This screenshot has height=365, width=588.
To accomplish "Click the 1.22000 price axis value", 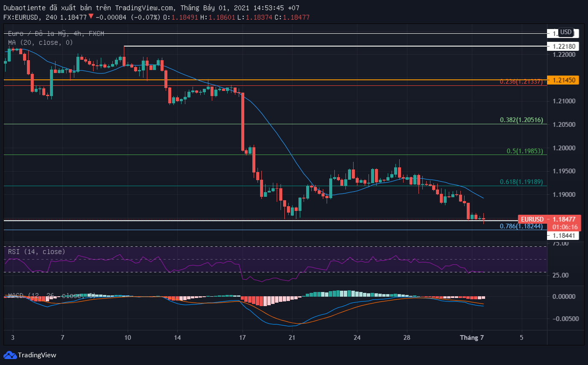I will (x=563, y=55).
